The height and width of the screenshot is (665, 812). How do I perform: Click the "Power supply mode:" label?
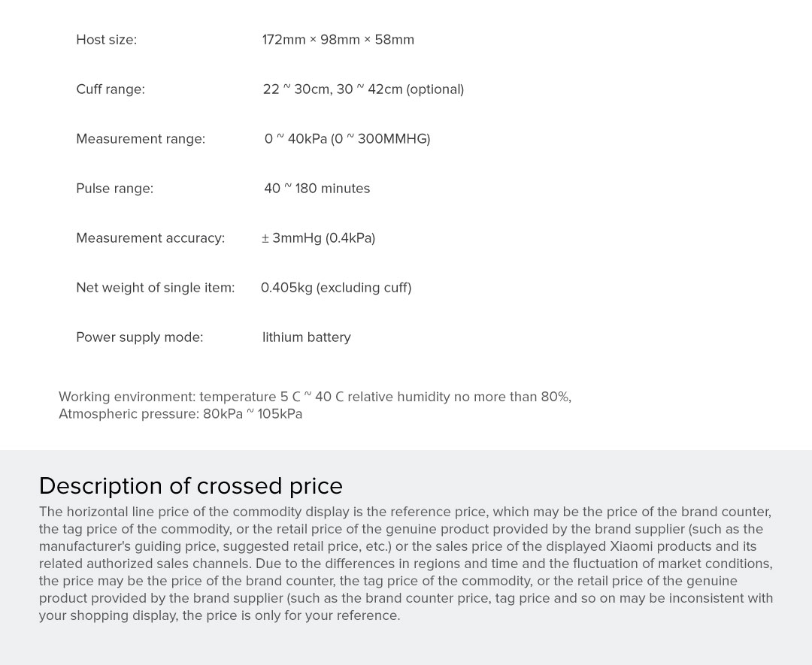click(139, 337)
